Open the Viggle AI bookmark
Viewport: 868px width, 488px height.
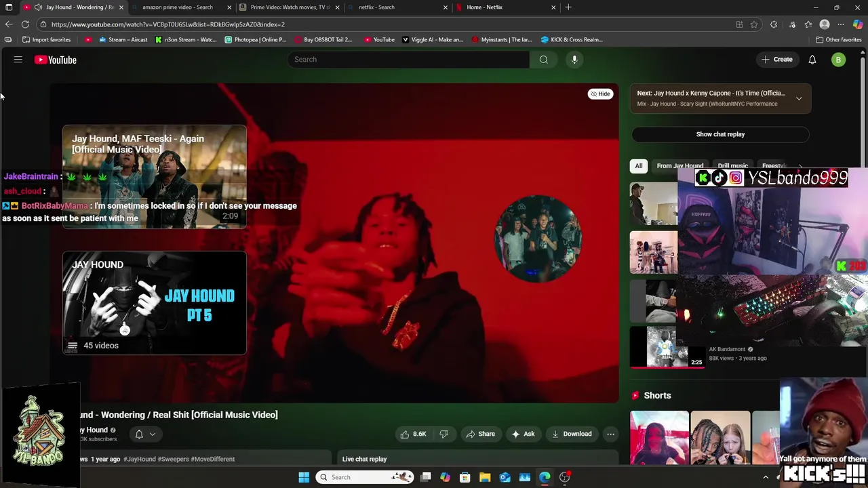point(433,39)
